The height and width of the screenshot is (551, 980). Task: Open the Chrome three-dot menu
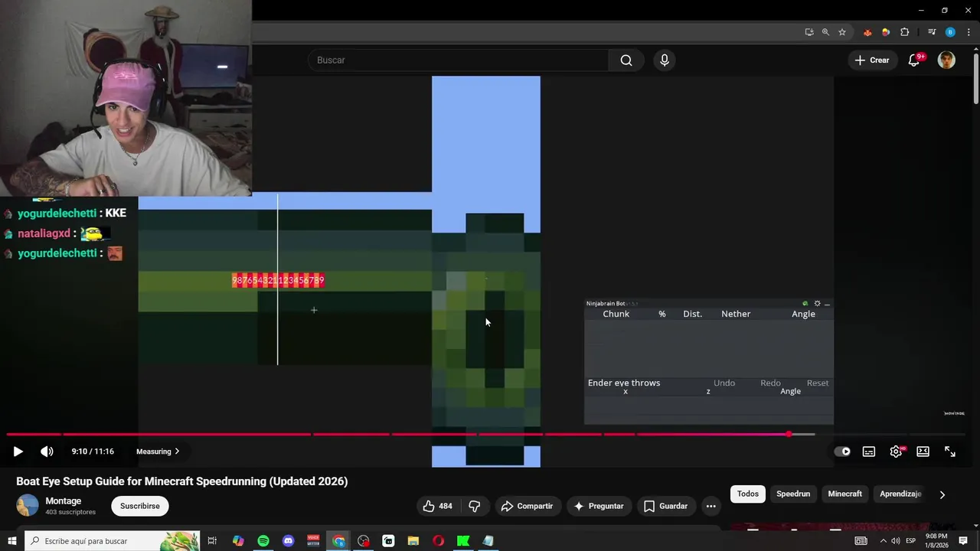coord(969,32)
